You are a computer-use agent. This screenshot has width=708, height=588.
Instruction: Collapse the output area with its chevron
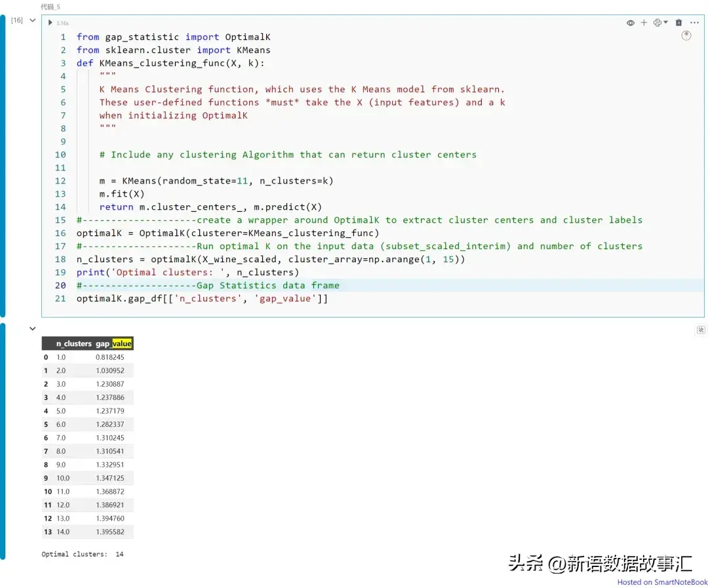coord(33,329)
